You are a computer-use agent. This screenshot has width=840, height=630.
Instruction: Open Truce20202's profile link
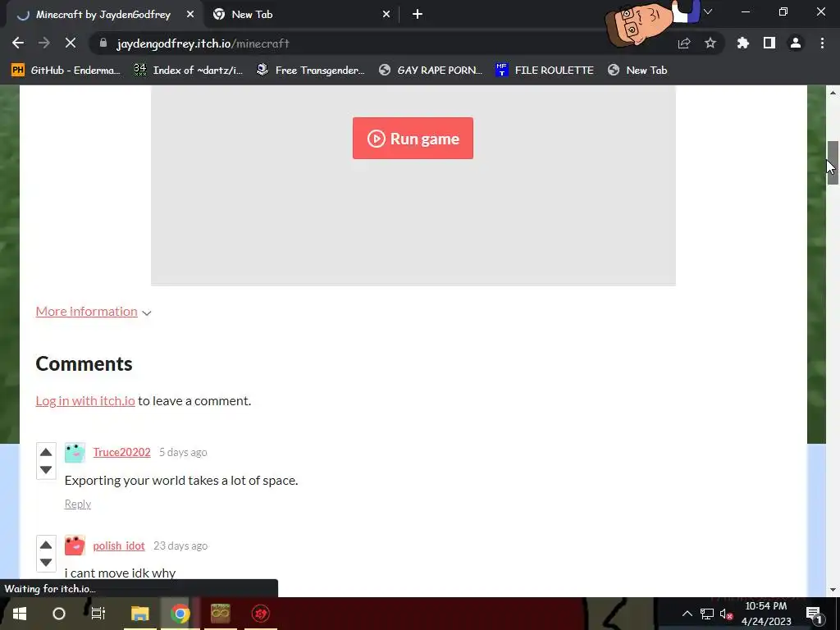click(121, 452)
